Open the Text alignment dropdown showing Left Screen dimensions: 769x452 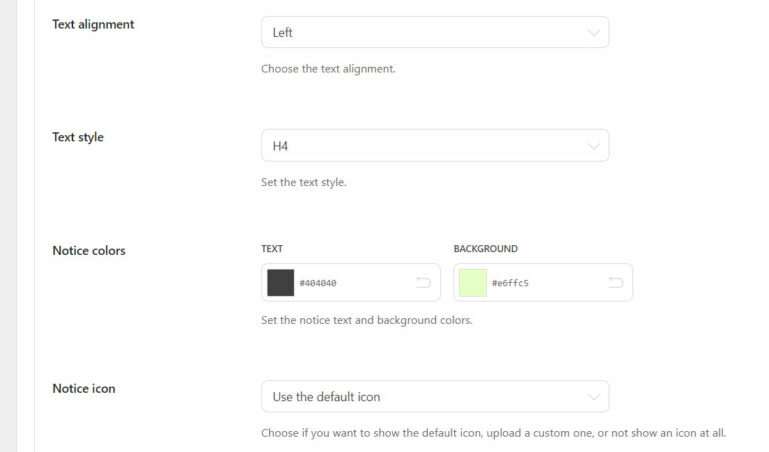434,33
